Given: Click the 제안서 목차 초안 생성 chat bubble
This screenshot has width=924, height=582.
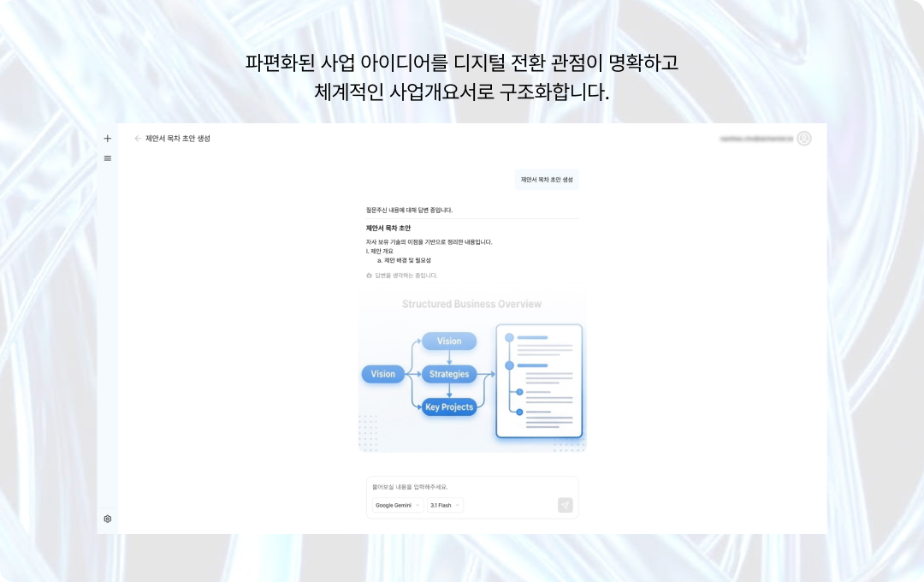Looking at the screenshot, I should [x=548, y=179].
